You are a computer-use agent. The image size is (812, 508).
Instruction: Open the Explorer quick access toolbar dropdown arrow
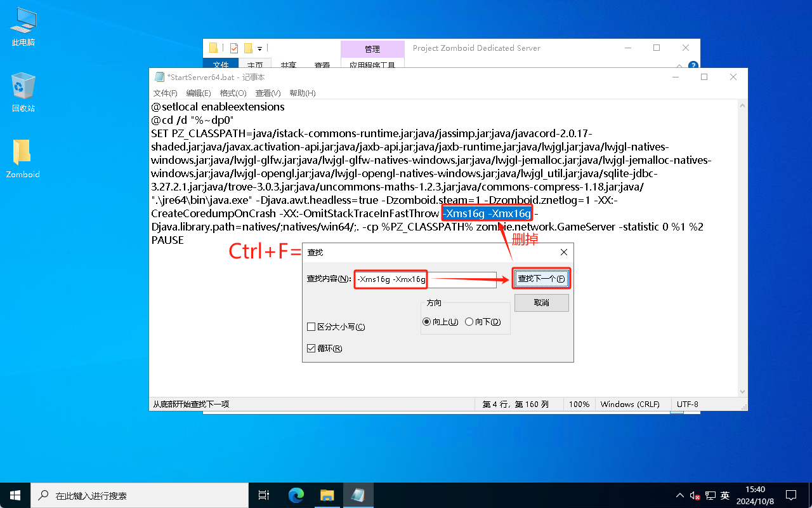[x=260, y=48]
